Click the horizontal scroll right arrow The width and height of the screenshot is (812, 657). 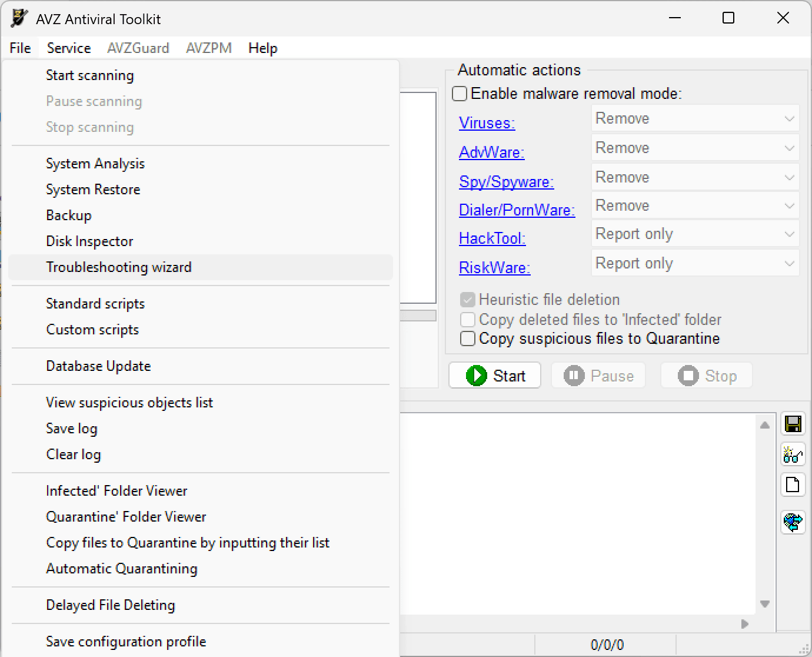click(745, 623)
